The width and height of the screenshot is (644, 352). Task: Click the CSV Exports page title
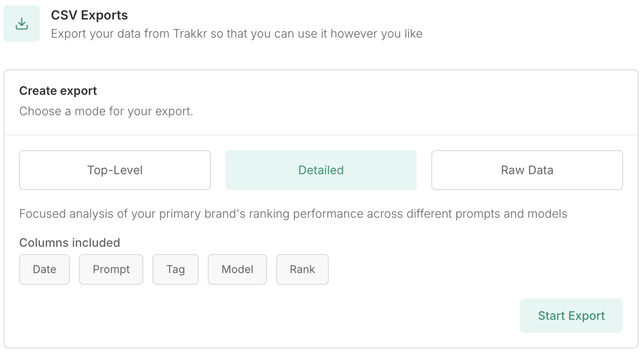(89, 15)
